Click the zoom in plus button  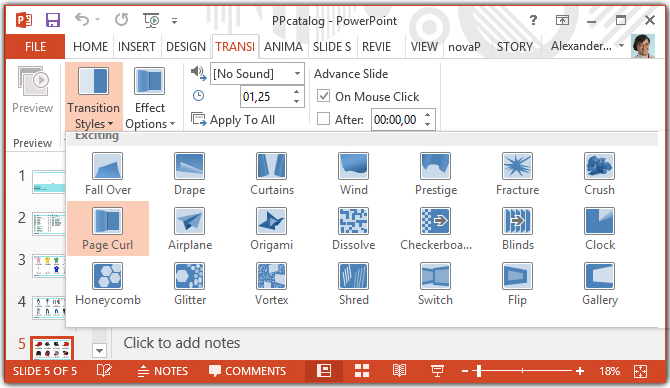[x=580, y=371]
